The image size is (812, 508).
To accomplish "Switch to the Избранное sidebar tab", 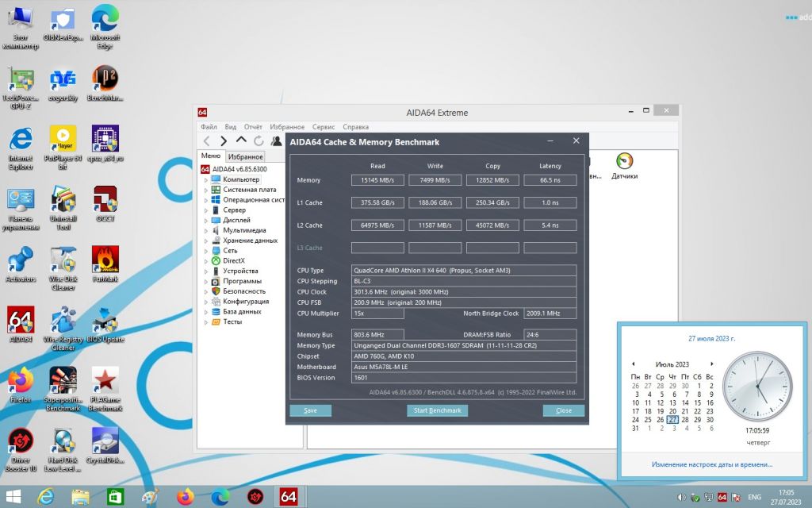I will coord(246,156).
